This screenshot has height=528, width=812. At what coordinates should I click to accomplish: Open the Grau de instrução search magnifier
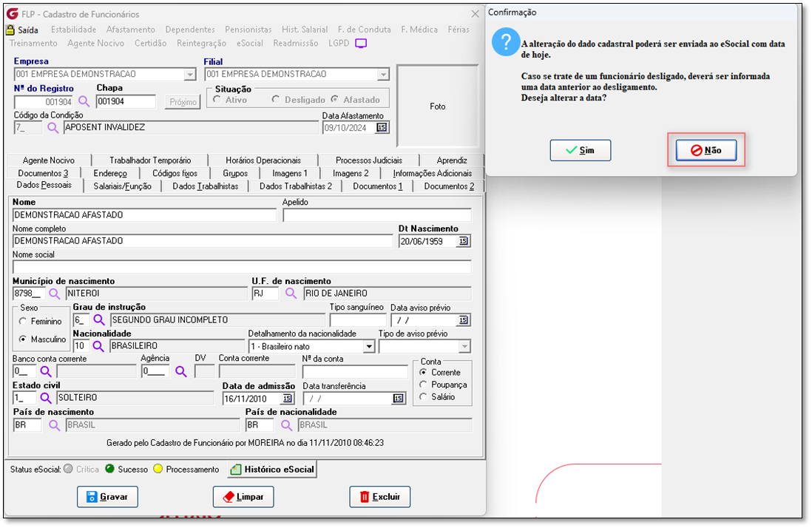click(99, 320)
